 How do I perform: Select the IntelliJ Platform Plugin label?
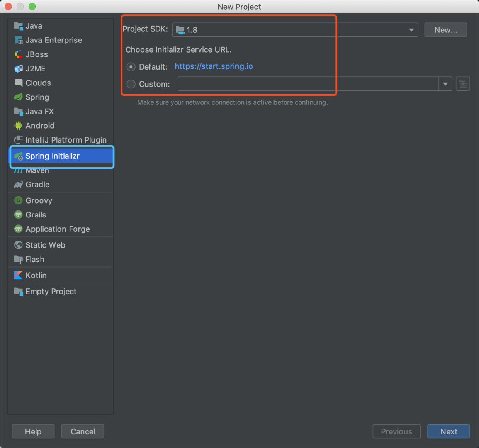coord(66,140)
